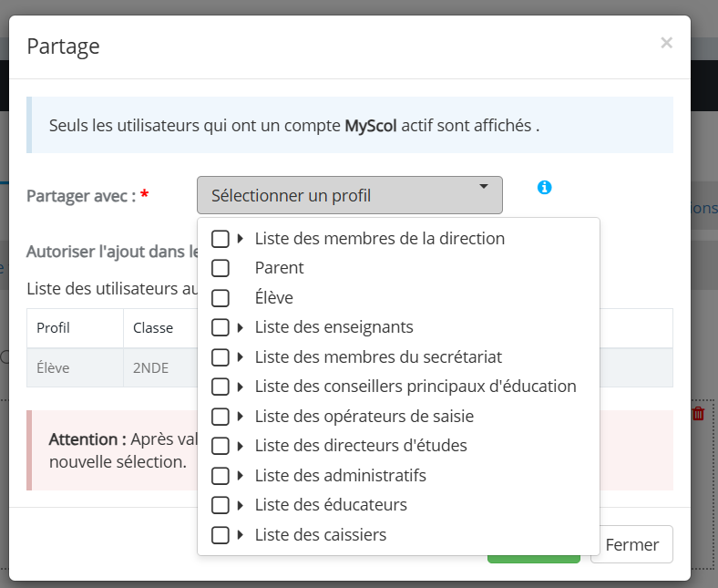This screenshot has height=588, width=718.
Task: Click the Fermer button
Action: tap(632, 544)
